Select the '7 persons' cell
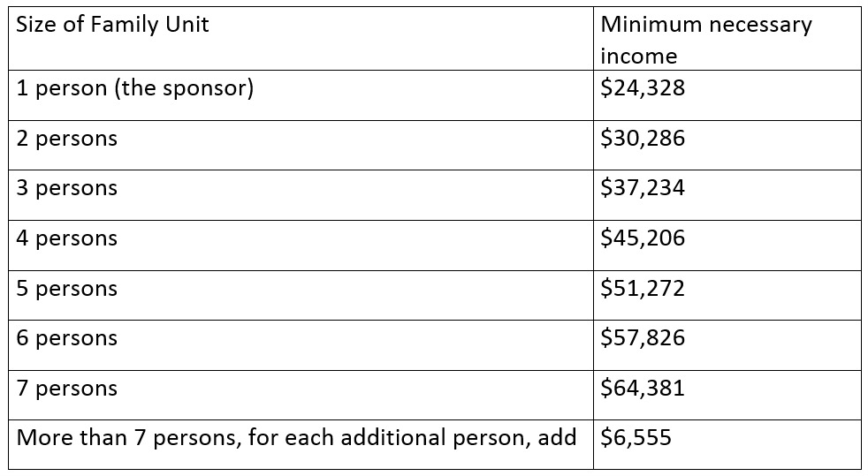Image resolution: width=868 pixels, height=476 pixels. click(301, 396)
